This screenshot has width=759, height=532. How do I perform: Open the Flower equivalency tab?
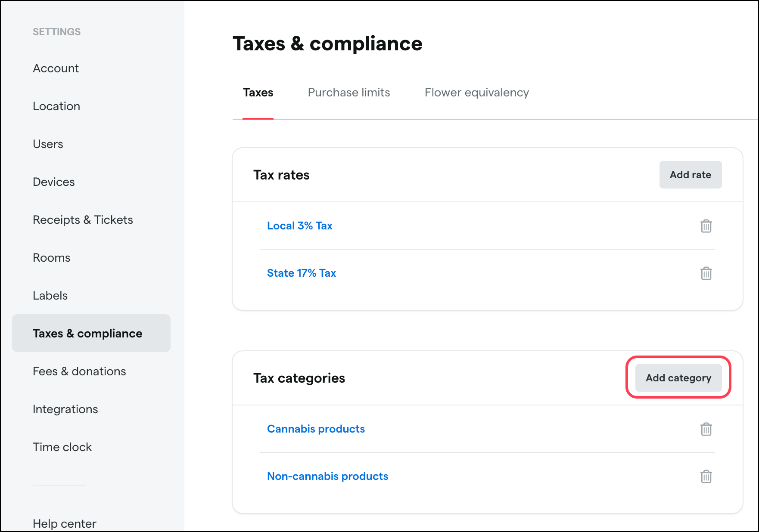coord(477,93)
